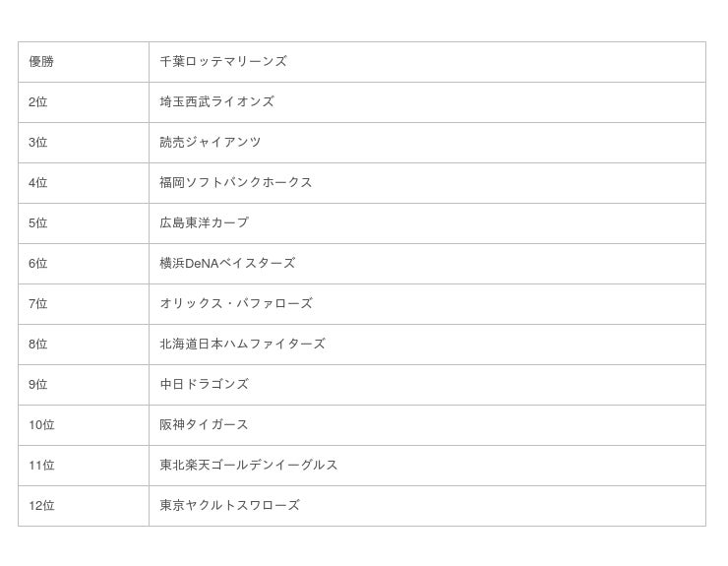The width and height of the screenshot is (728, 566).
Task: Select the 千葉ロッテマリーンズ team cell
Action: [223, 62]
